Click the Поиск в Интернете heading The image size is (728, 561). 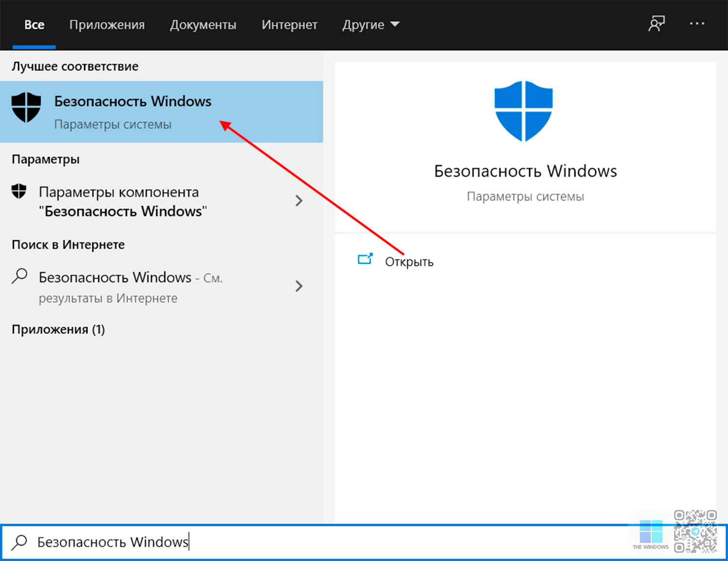pos(68,245)
